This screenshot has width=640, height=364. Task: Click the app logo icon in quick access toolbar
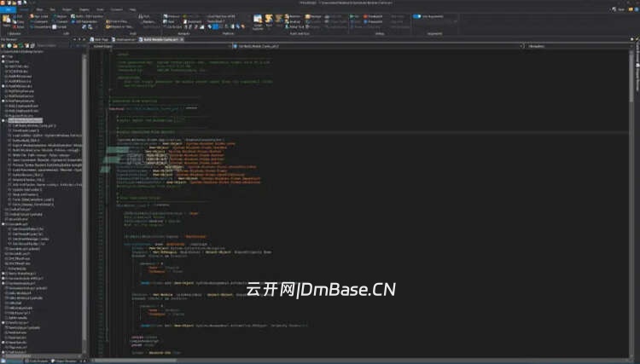3,3
